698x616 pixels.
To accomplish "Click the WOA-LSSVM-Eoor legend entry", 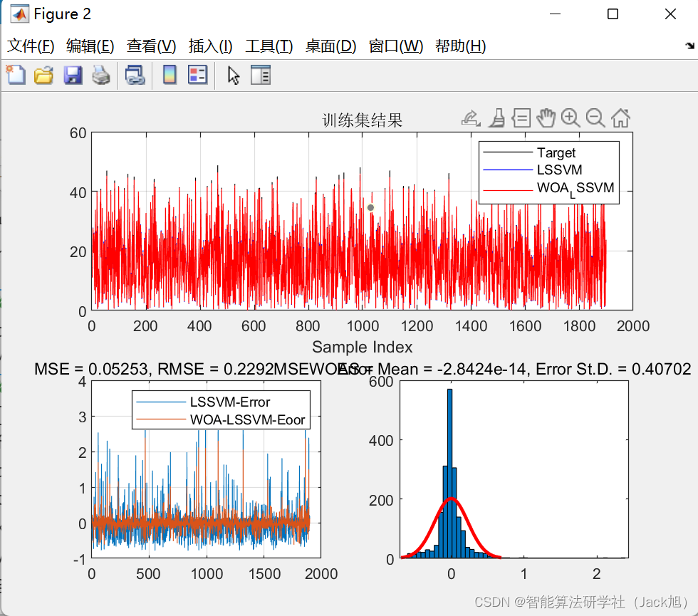I will 247,419.
